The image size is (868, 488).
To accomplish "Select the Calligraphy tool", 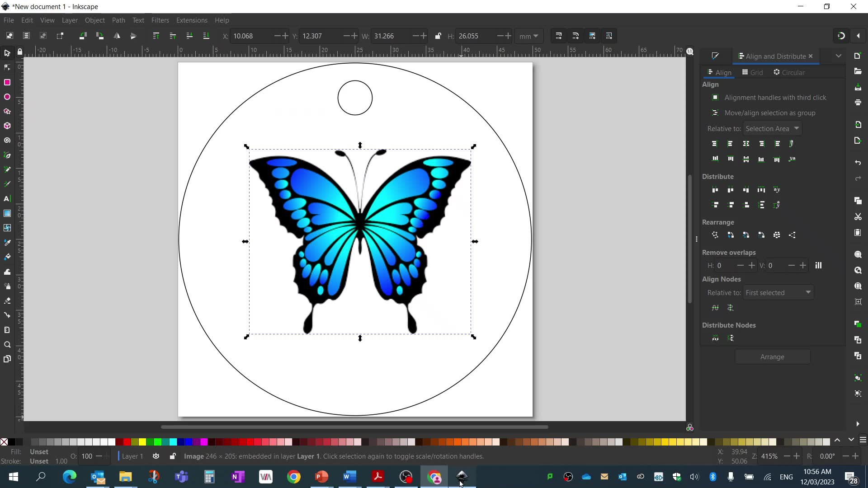I will [x=7, y=184].
